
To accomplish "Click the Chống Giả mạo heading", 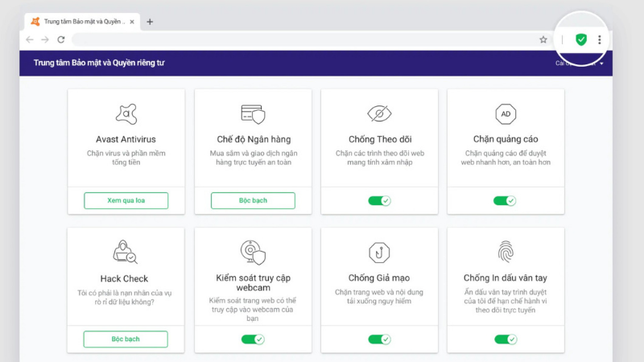I will (379, 278).
